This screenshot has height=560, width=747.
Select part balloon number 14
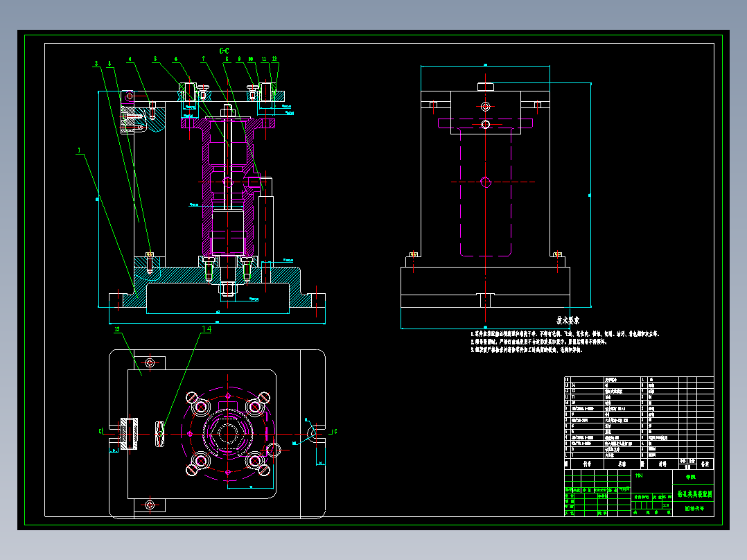(206, 329)
